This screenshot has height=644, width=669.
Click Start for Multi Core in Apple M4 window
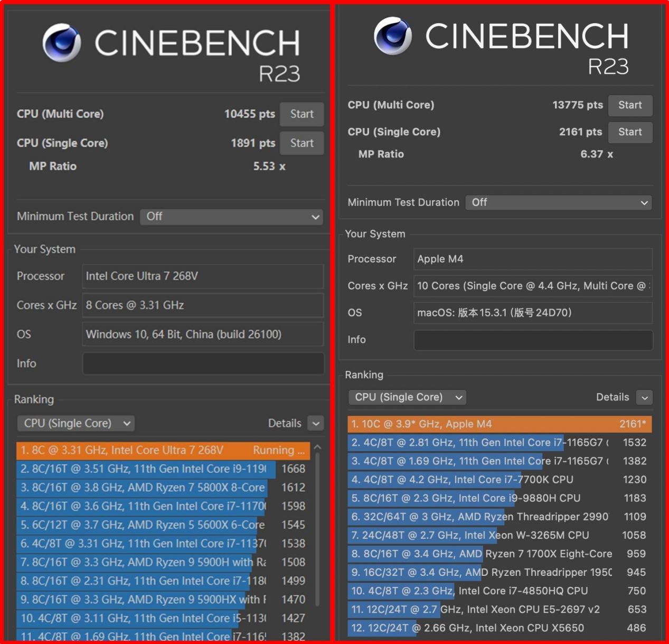[630, 105]
